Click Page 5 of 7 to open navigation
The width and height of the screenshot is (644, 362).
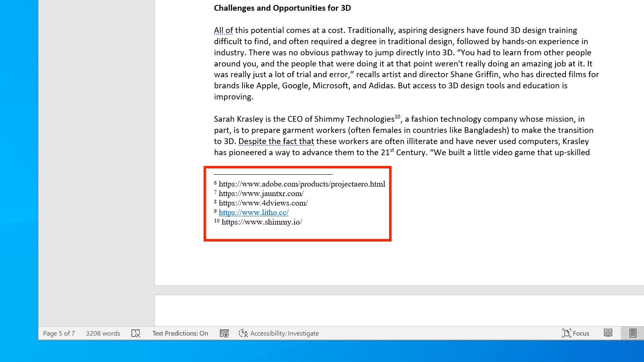[58, 333]
